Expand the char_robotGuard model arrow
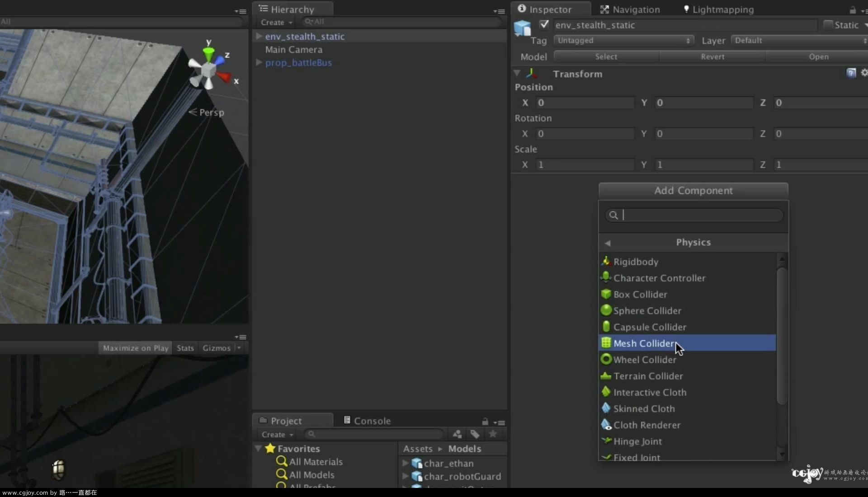 coord(405,476)
